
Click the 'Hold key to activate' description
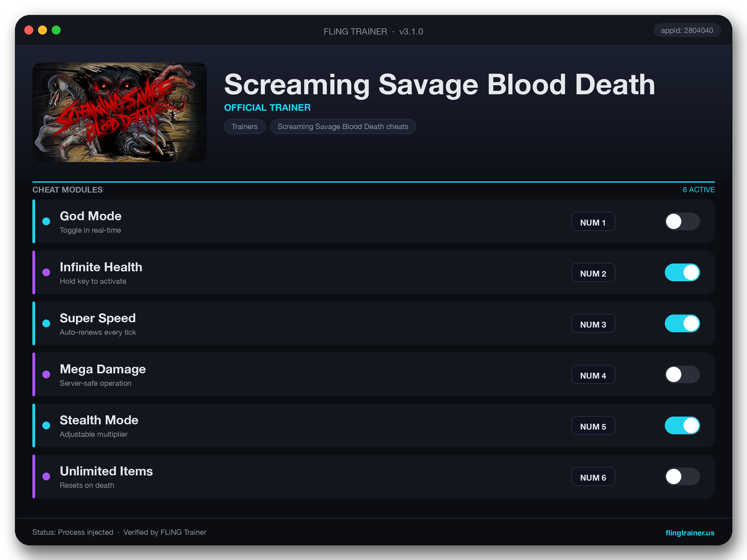click(93, 281)
